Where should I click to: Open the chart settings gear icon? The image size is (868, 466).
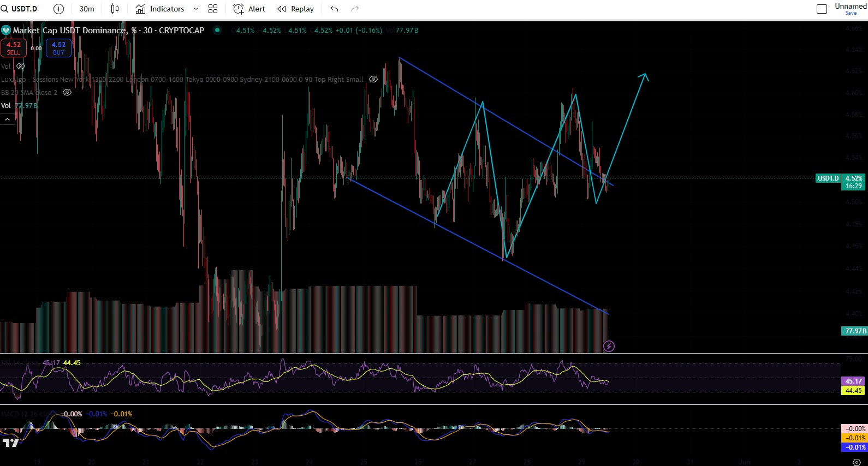857,462
